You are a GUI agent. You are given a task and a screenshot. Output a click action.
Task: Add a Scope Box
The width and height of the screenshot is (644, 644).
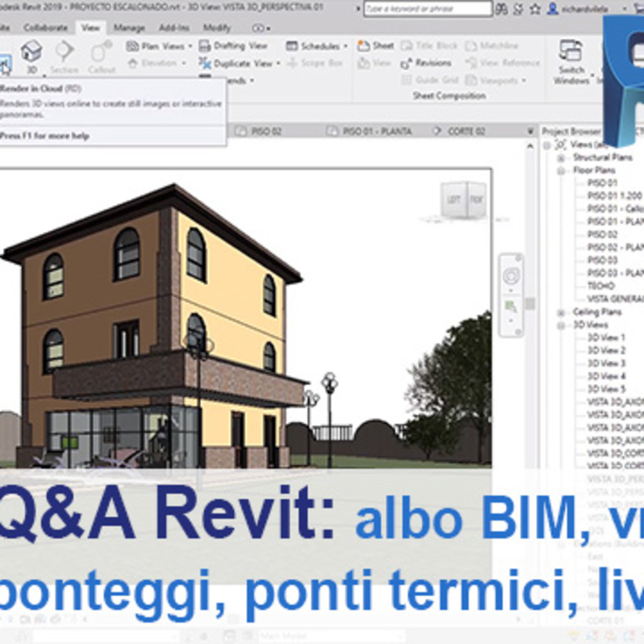click(x=315, y=63)
